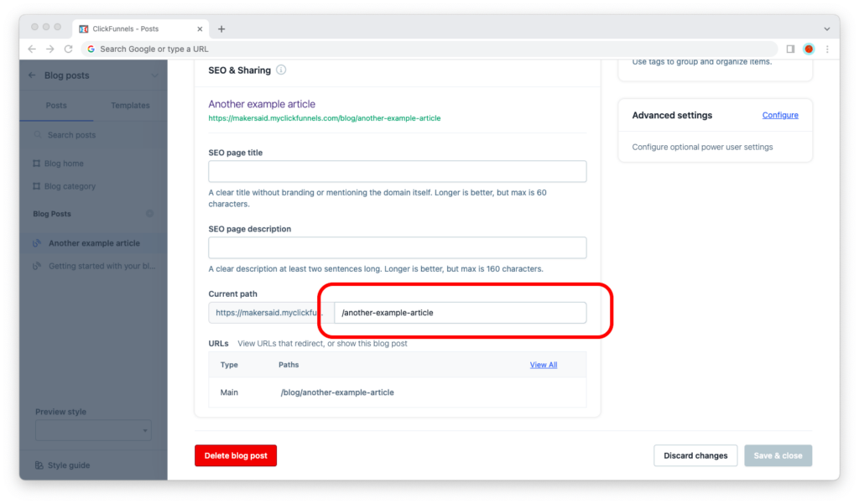Click Configure in Advanced settings
The width and height of the screenshot is (859, 504).
[x=780, y=115]
